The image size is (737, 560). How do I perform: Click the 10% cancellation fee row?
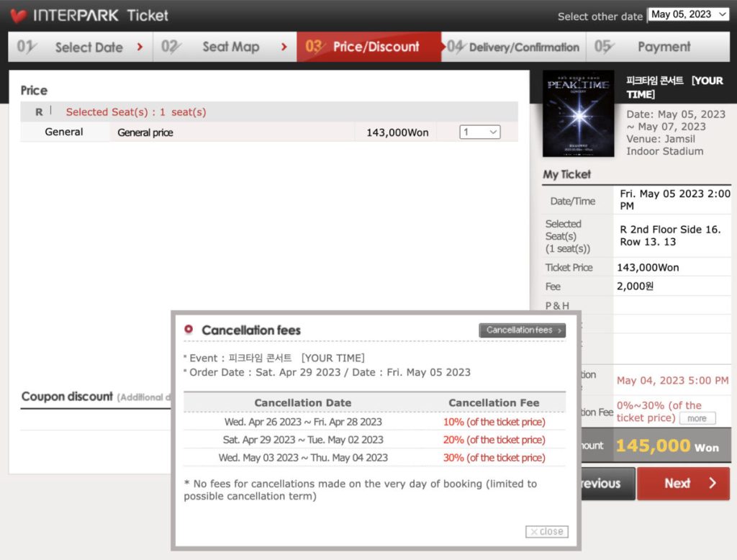[374, 422]
